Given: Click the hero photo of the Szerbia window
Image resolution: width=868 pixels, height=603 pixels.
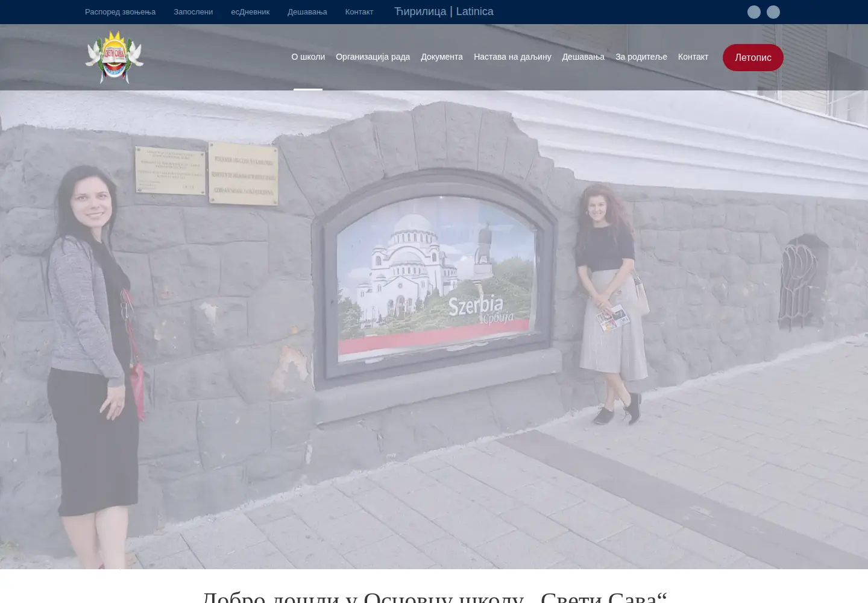Looking at the screenshot, I should (434, 329).
